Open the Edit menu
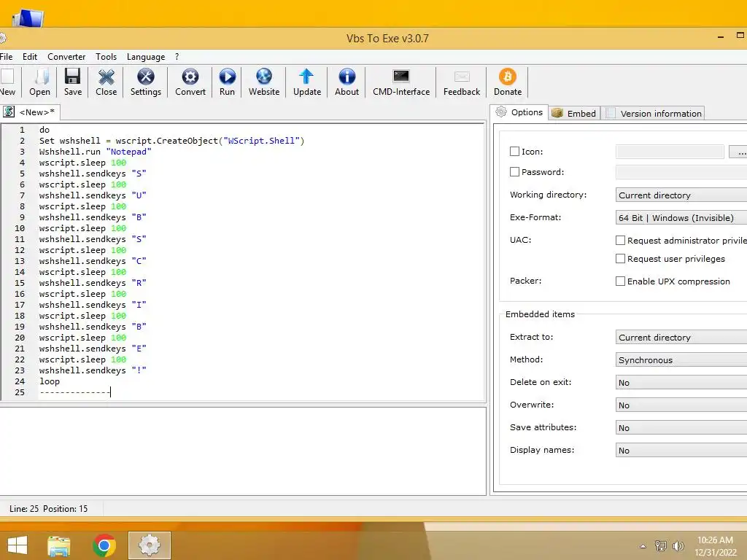 (x=29, y=57)
